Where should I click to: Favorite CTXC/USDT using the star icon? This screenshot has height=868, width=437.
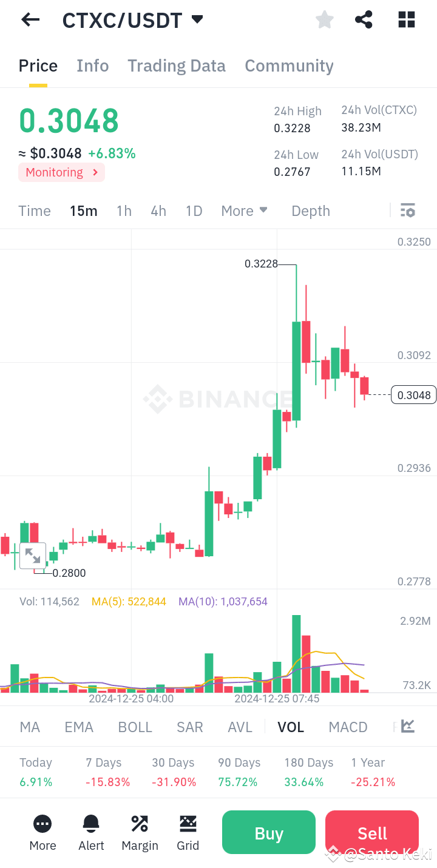(324, 19)
